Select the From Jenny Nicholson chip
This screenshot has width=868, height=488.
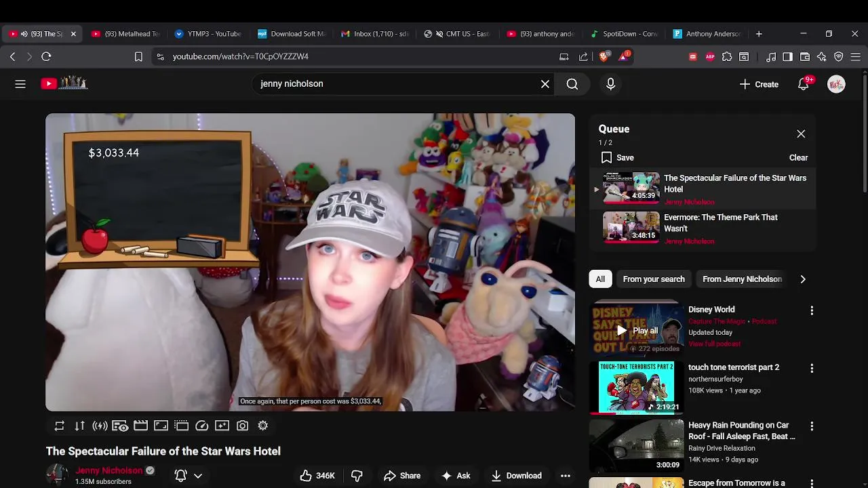coord(742,279)
